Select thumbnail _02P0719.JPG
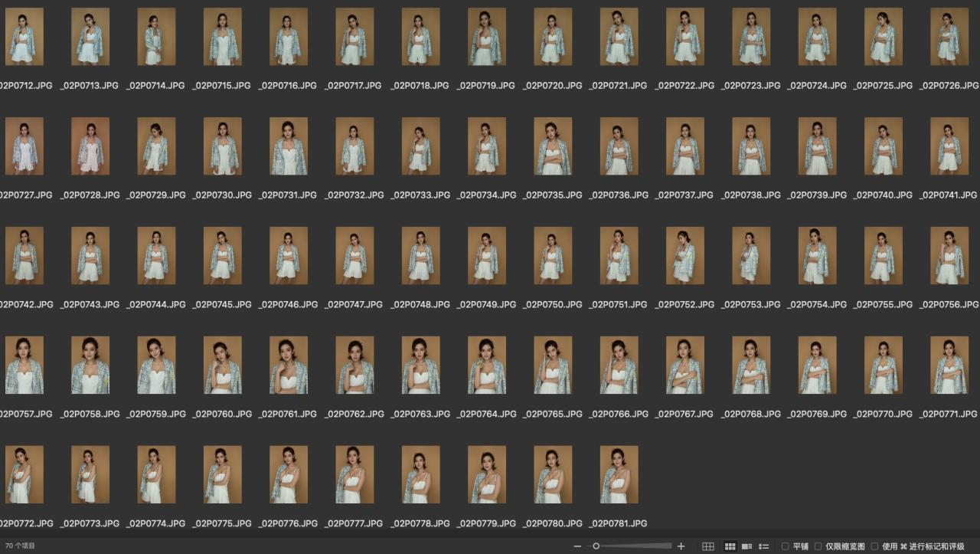 [487, 37]
